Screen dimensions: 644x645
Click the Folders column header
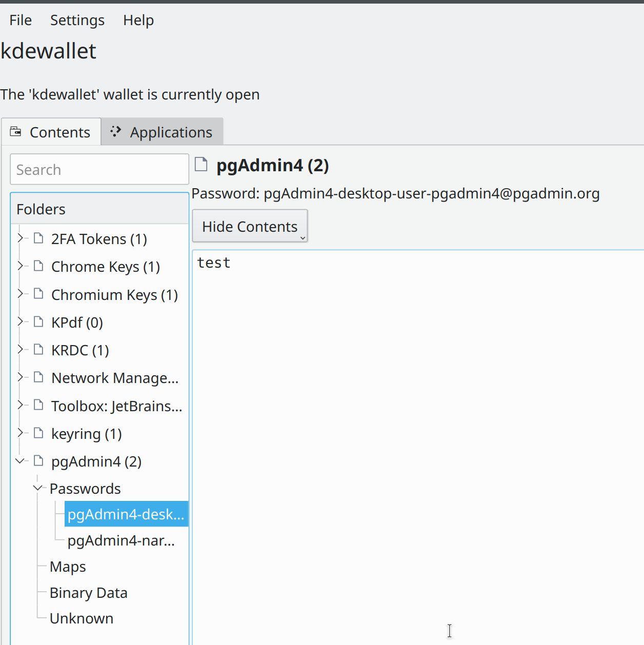click(x=99, y=209)
